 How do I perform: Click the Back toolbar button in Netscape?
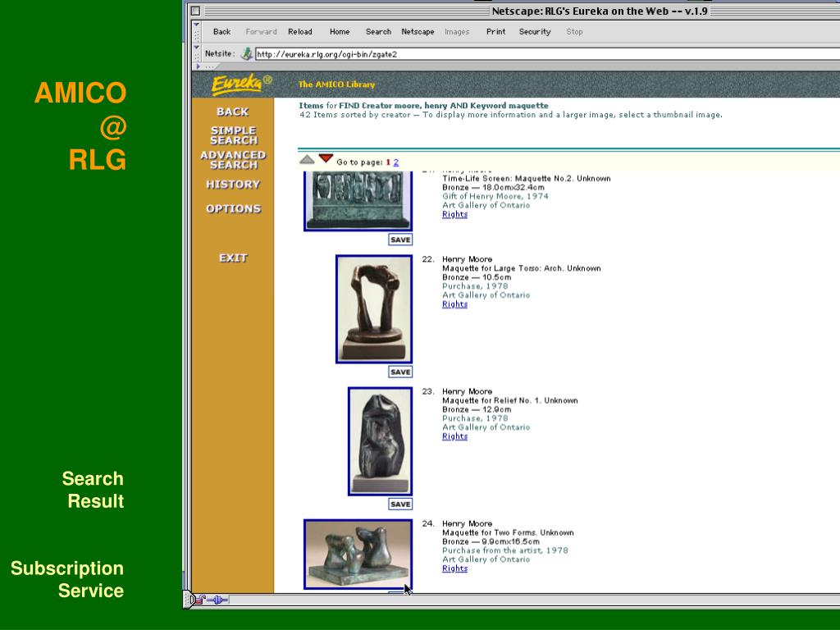pyautogui.click(x=221, y=32)
